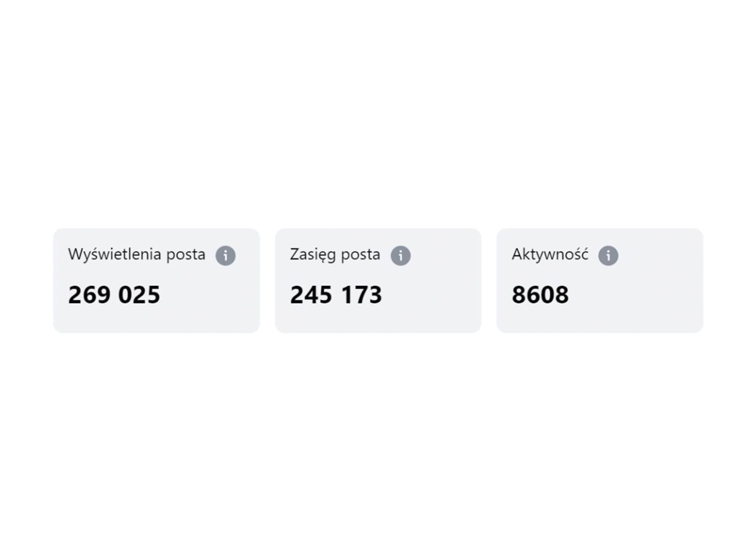Screen dimensions: 747x560
Task: Click the number 8608 in last card
Action: point(540,295)
